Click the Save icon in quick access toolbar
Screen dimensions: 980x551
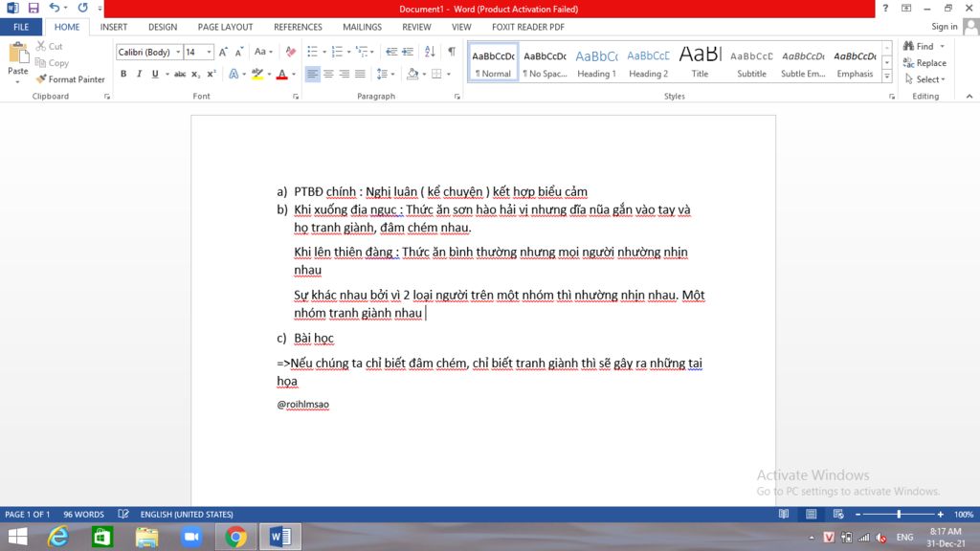pos(33,8)
